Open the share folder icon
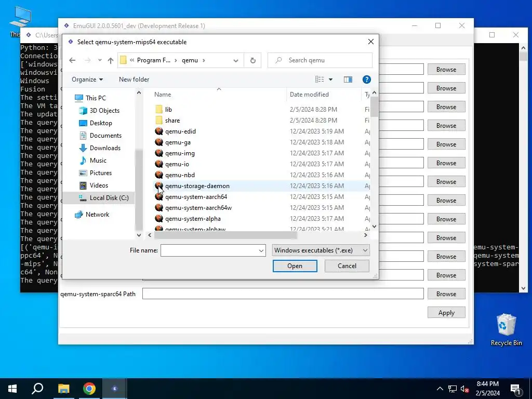Screen dimensions: 532x399 [x=159, y=121]
